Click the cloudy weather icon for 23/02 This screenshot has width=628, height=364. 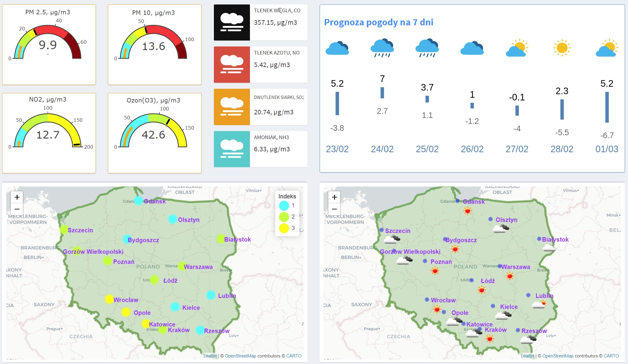coord(337,48)
